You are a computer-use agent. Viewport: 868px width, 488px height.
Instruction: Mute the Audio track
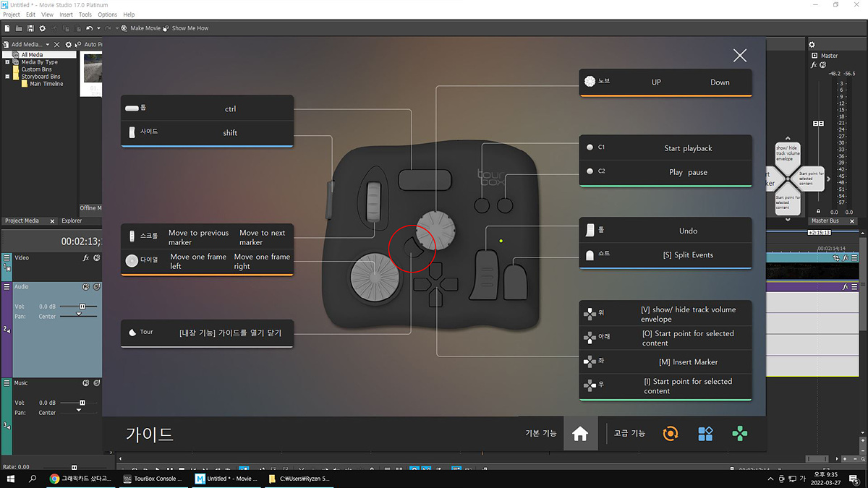click(x=86, y=287)
